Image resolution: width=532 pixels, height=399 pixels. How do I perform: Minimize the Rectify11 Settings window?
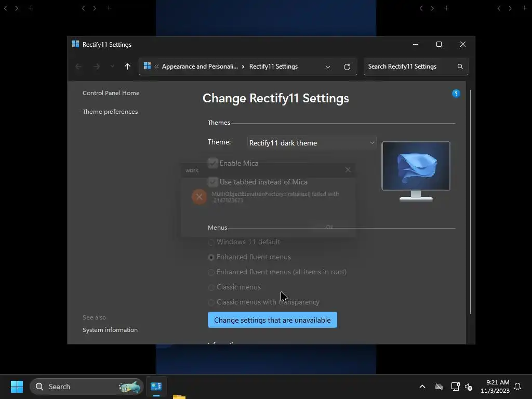tap(416, 45)
